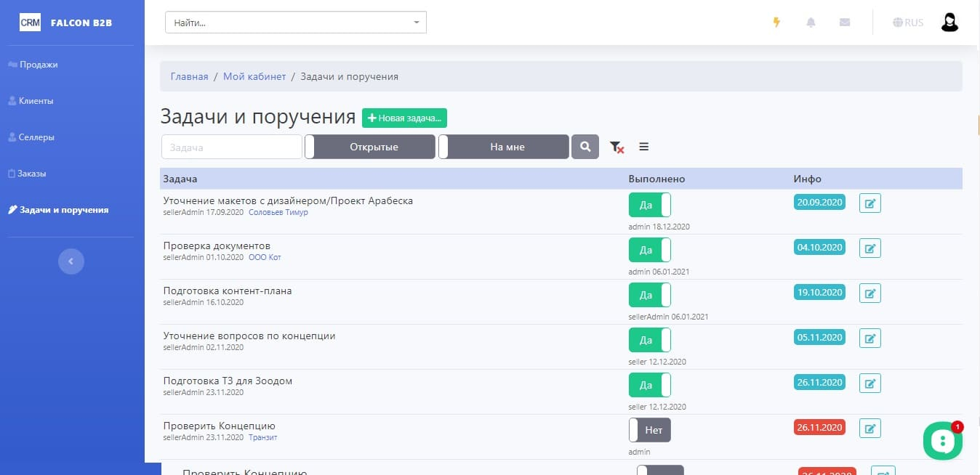Click the user avatar icon

[x=949, y=23]
